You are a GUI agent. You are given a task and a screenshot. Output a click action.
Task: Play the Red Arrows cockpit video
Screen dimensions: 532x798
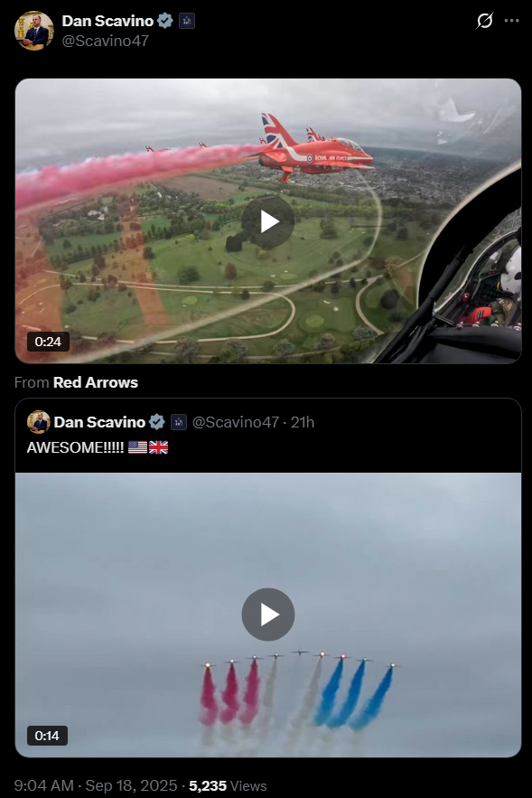pyautogui.click(x=268, y=222)
